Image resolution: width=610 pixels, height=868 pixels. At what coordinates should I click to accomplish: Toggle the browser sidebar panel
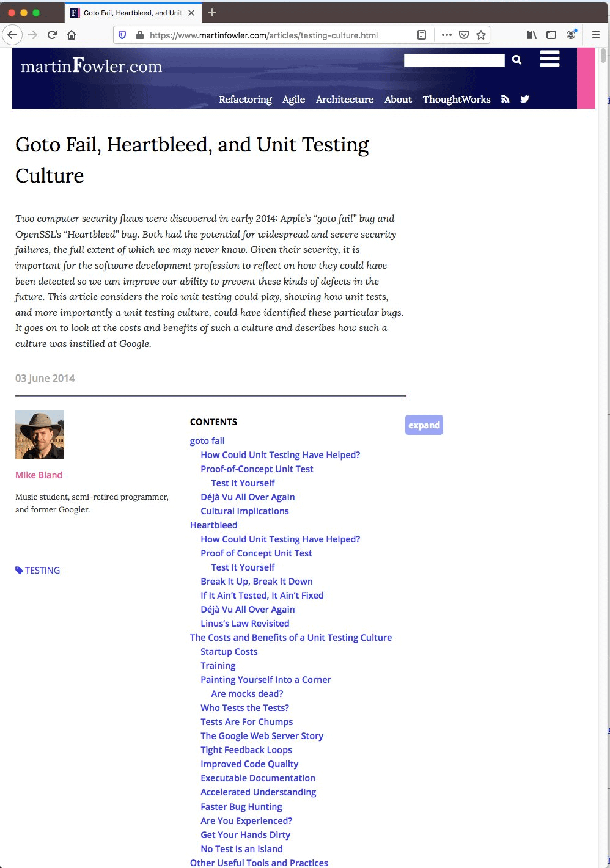pos(551,35)
